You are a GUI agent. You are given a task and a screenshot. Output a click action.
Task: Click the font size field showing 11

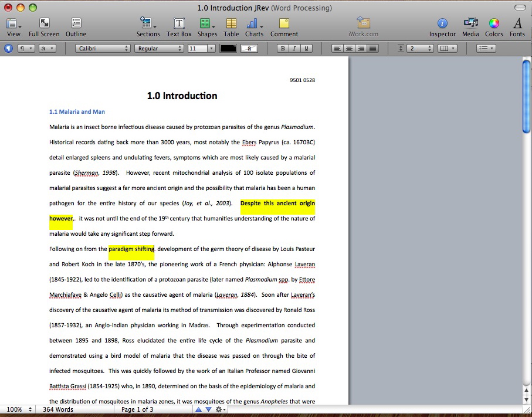[197, 49]
